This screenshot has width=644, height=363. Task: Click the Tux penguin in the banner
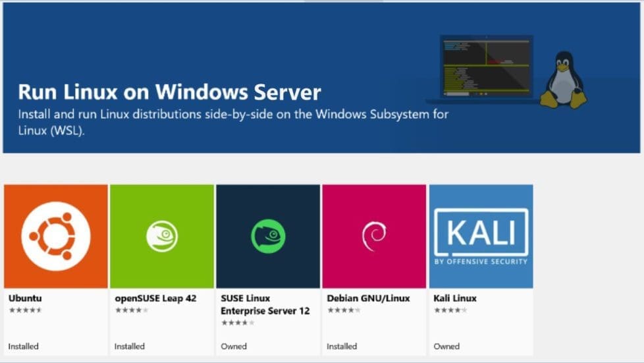click(x=564, y=80)
